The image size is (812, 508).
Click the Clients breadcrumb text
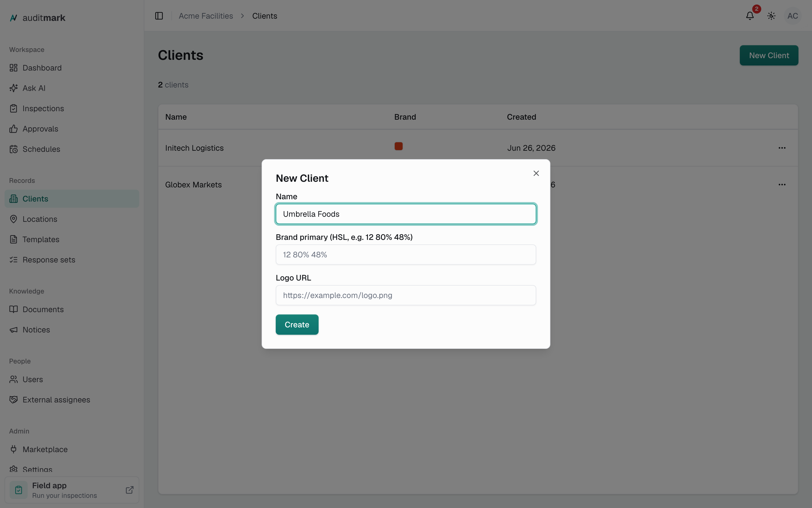pos(264,16)
